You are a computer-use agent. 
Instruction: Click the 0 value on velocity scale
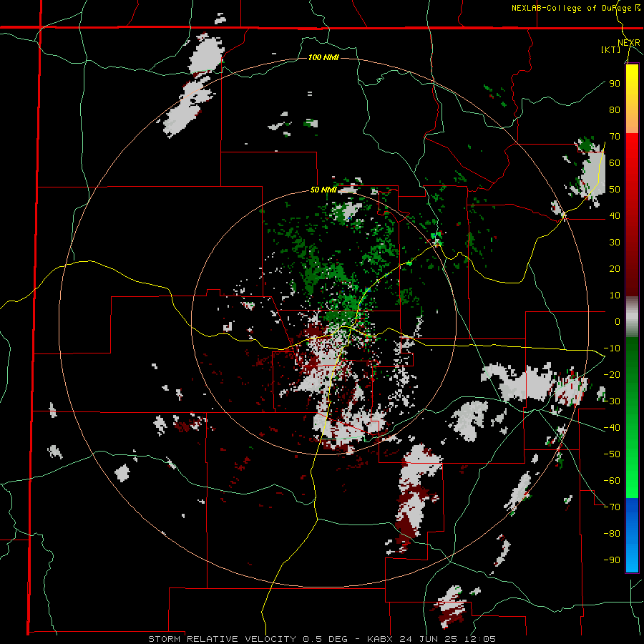[x=618, y=322]
